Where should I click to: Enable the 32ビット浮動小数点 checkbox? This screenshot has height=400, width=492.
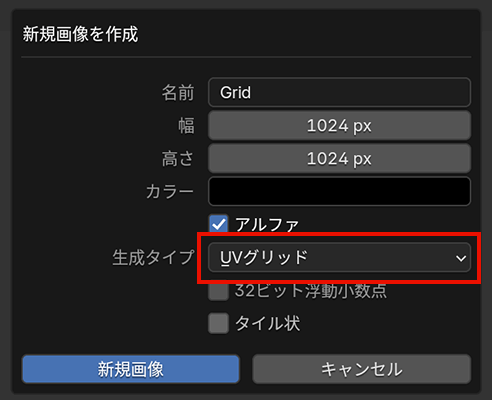coord(218,291)
